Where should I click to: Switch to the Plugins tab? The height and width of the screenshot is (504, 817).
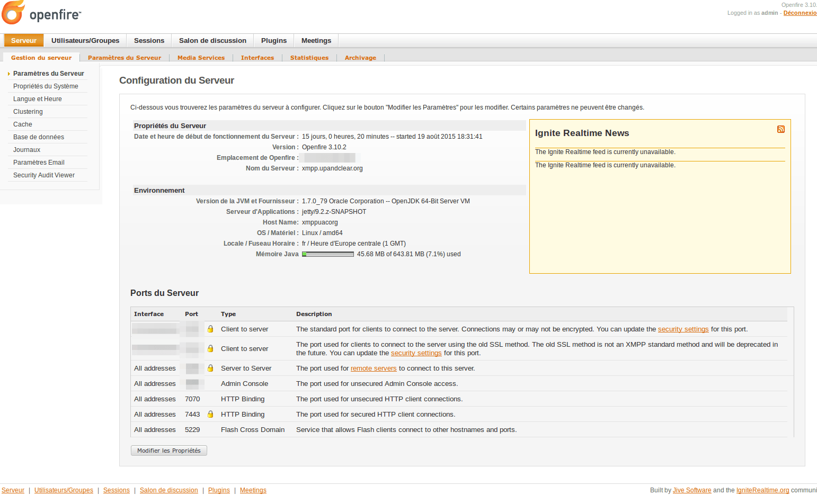pyautogui.click(x=274, y=41)
